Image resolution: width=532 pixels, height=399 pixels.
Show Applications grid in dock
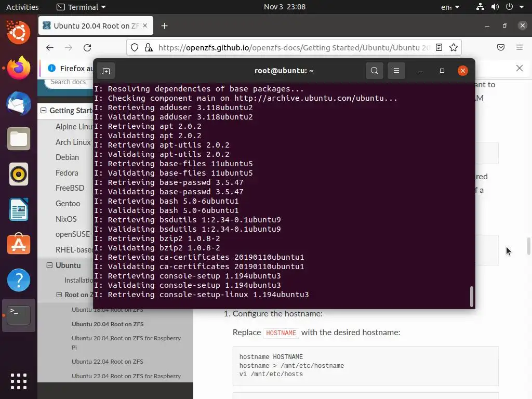pos(18,381)
